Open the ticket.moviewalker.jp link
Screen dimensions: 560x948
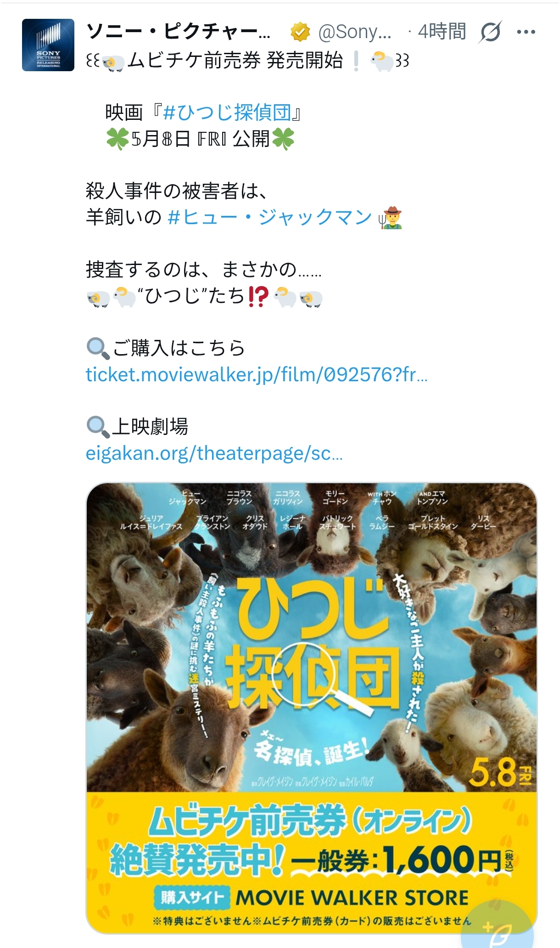click(257, 375)
